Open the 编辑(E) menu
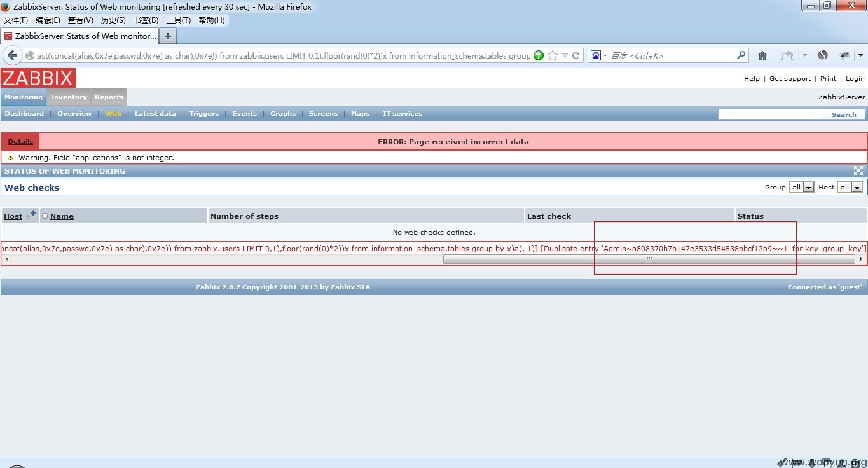 (48, 20)
